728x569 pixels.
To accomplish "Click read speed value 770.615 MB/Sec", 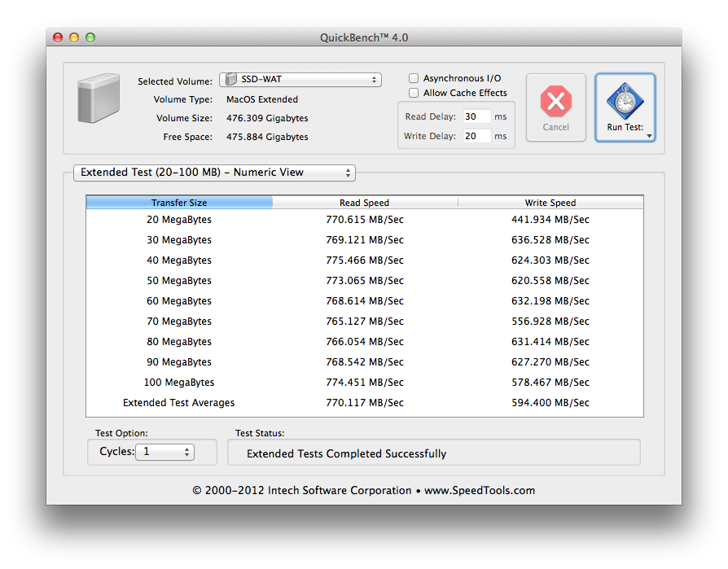I will [x=365, y=220].
